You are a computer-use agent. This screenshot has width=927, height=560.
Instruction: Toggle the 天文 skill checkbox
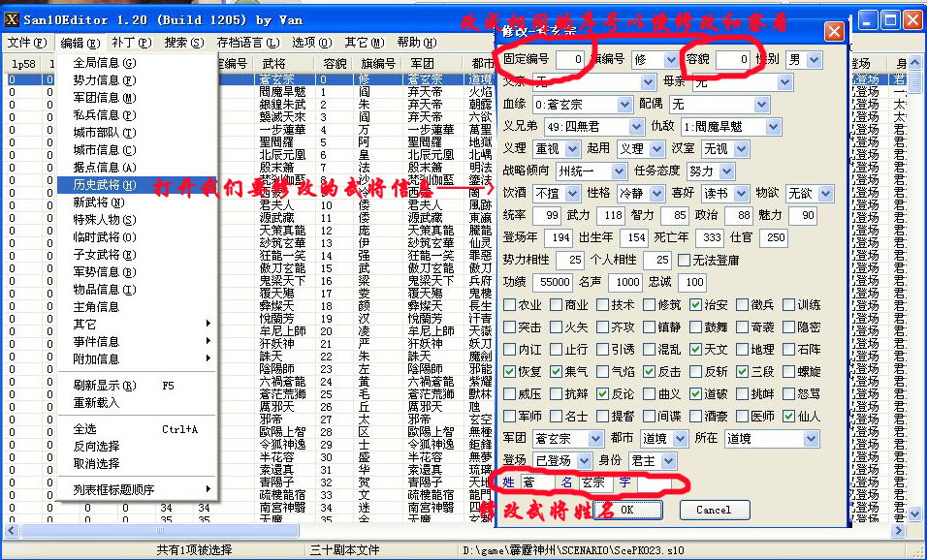(x=694, y=350)
